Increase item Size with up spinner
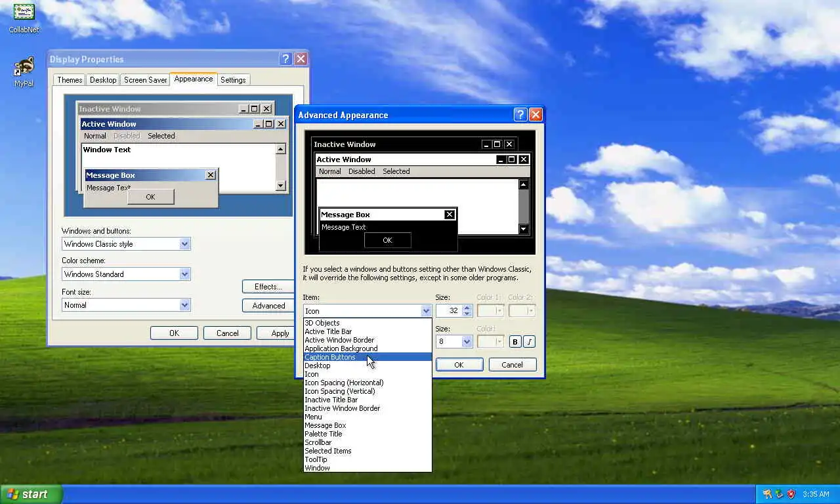The height and width of the screenshot is (504, 840). (467, 308)
